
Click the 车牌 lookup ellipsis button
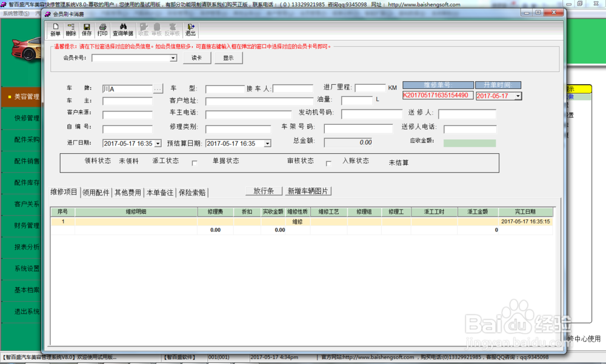(x=158, y=89)
